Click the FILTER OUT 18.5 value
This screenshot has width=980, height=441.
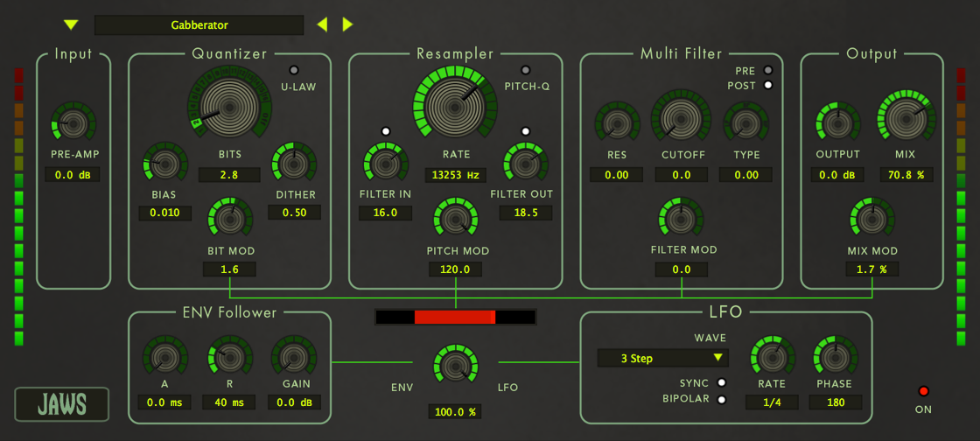coord(526,213)
